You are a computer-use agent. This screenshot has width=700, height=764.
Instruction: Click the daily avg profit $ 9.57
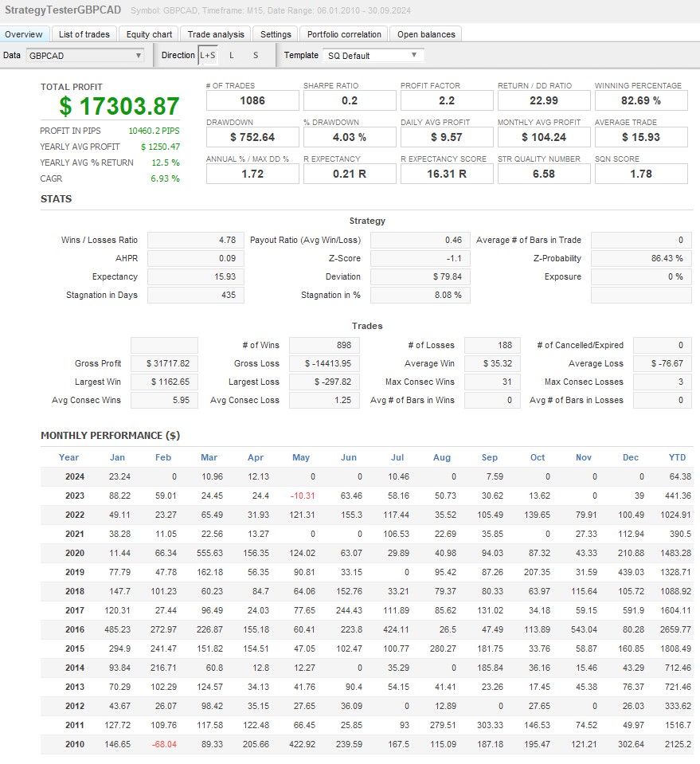(447, 137)
